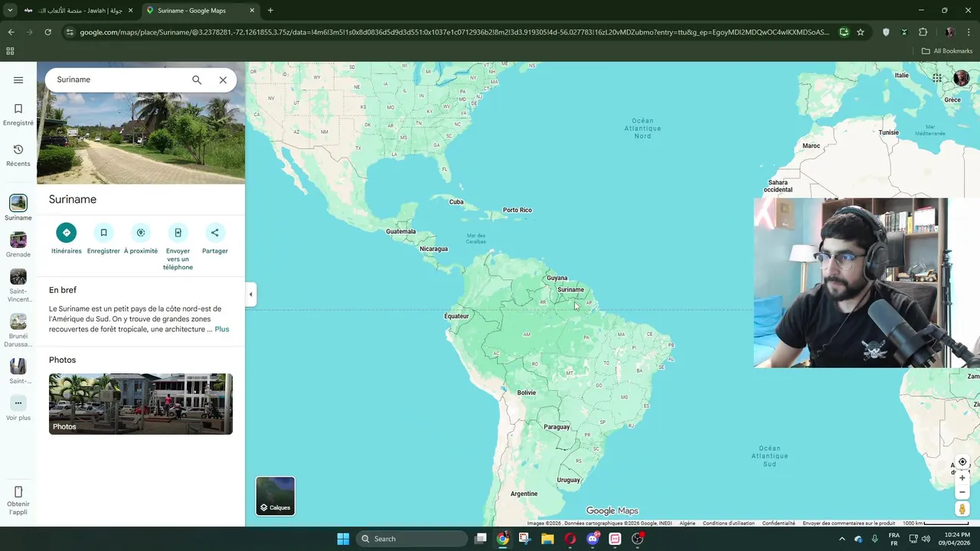Click the Windows taskbar Search box
This screenshot has width=980, height=551.
412,539
